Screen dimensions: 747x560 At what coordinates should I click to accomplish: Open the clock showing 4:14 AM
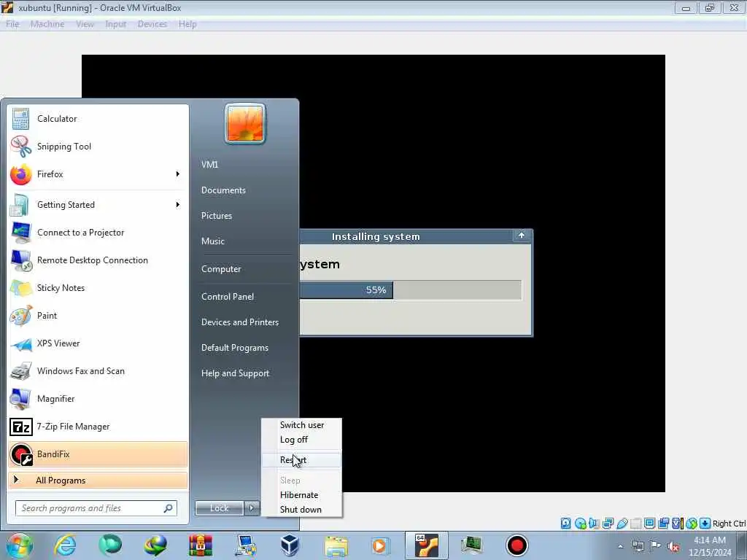[710, 546]
